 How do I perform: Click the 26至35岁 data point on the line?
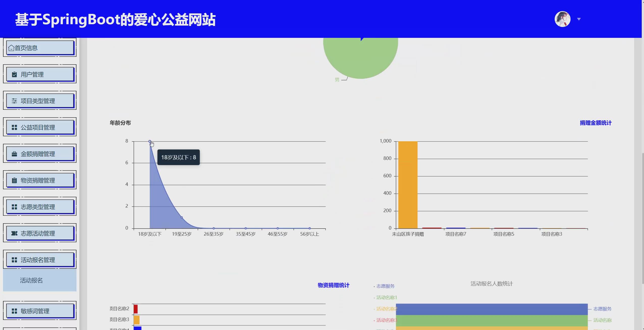pos(213,228)
